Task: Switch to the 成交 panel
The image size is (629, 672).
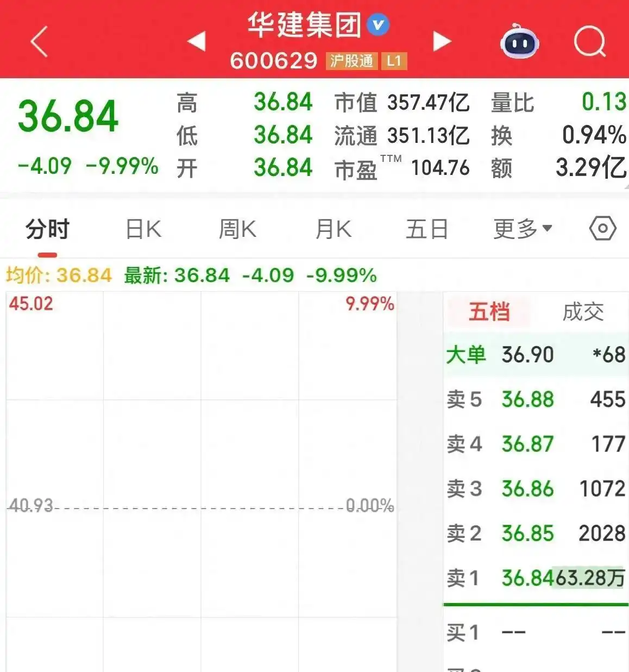Action: tap(582, 311)
